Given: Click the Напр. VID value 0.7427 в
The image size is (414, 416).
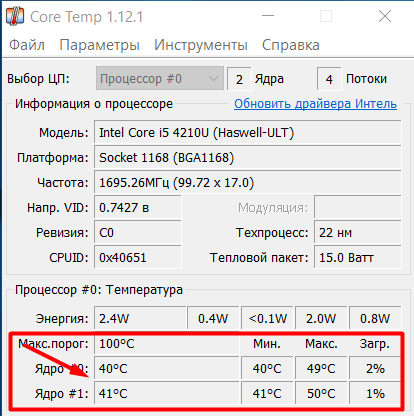Looking at the screenshot, I should click(138, 208).
